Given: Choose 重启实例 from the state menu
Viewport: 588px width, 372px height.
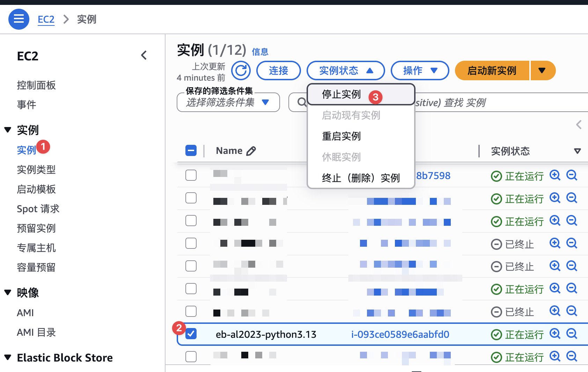Looking at the screenshot, I should (x=361, y=136).
